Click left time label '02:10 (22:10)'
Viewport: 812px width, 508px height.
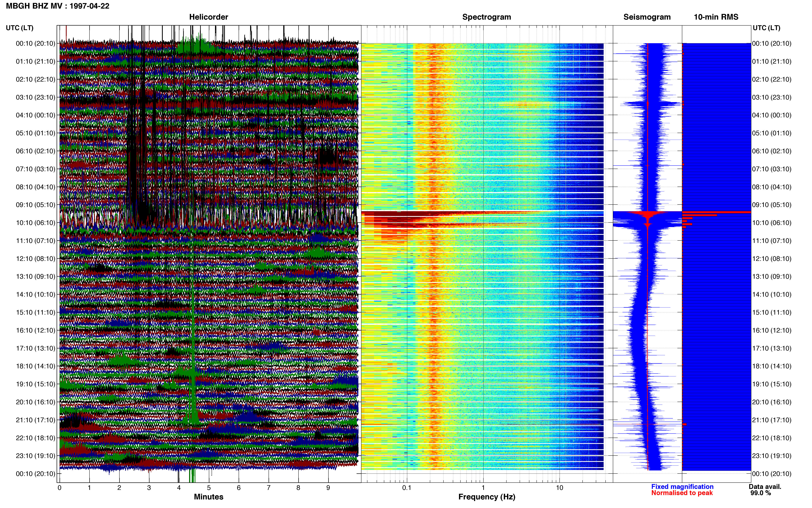pyautogui.click(x=36, y=79)
